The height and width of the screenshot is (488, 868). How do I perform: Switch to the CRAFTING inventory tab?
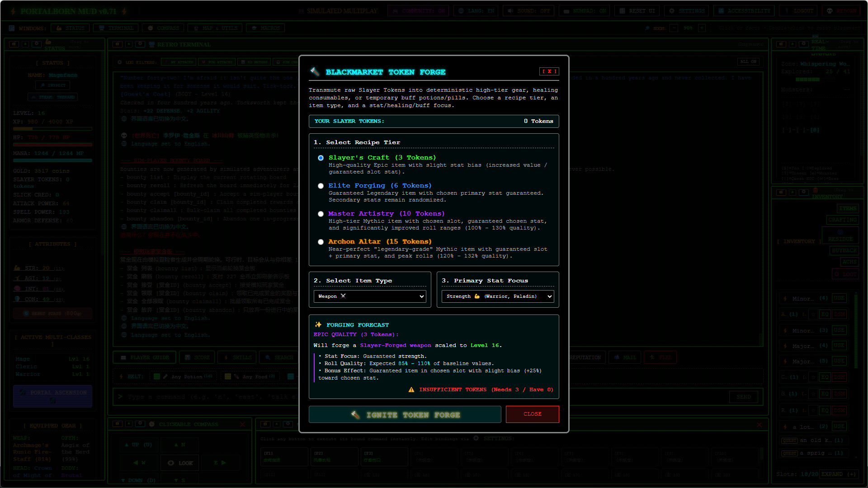(842, 220)
